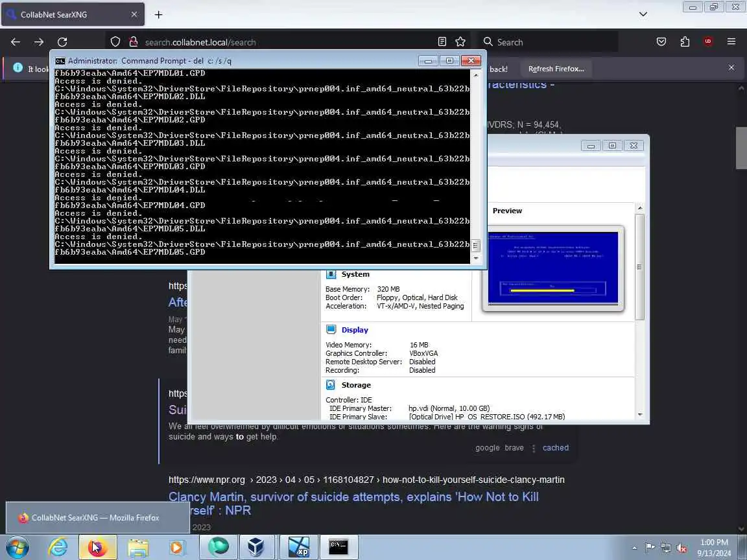Go forward in Firefox history
Viewport: 747px width, 560px height.
tap(39, 42)
